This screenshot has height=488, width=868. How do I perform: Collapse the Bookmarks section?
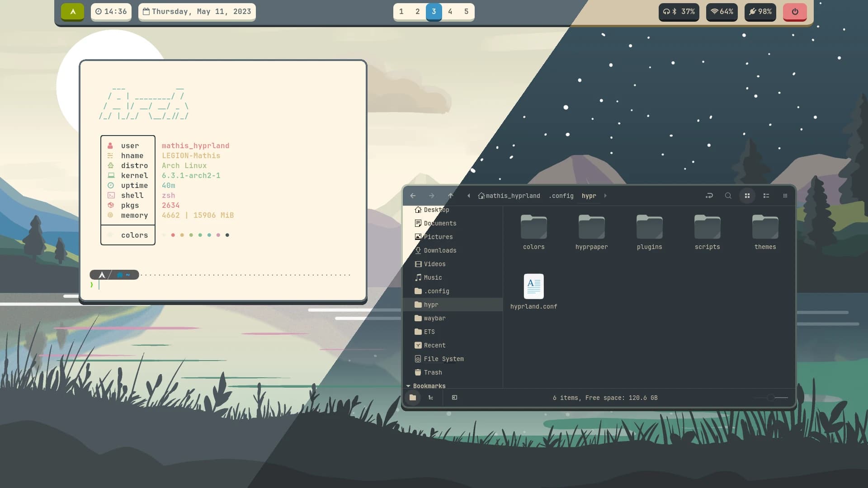pos(408,386)
